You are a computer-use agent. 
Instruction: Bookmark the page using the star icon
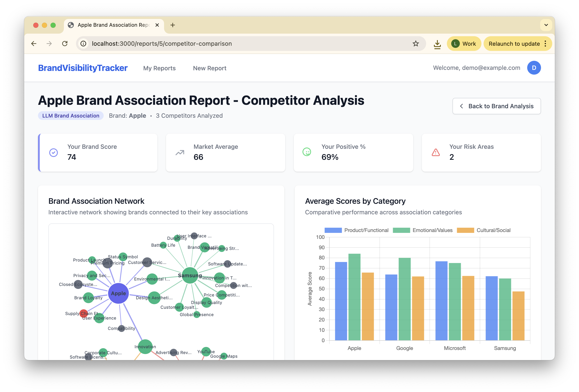[x=416, y=44]
